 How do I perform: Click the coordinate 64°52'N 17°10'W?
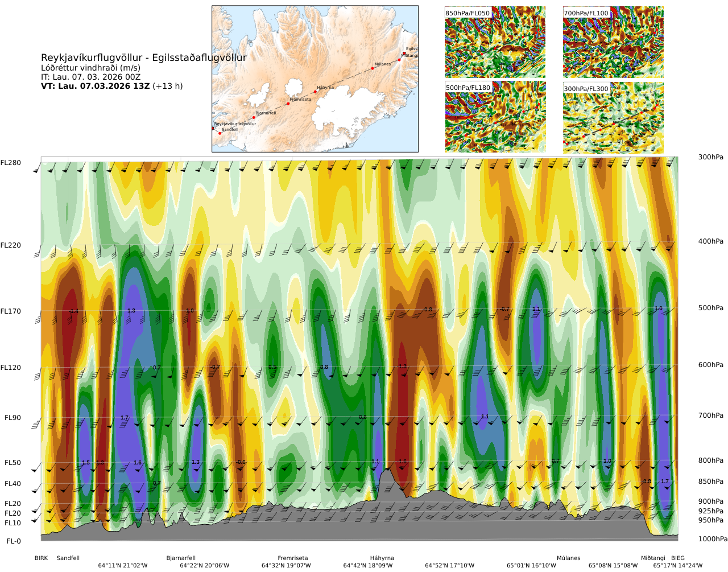click(450, 566)
